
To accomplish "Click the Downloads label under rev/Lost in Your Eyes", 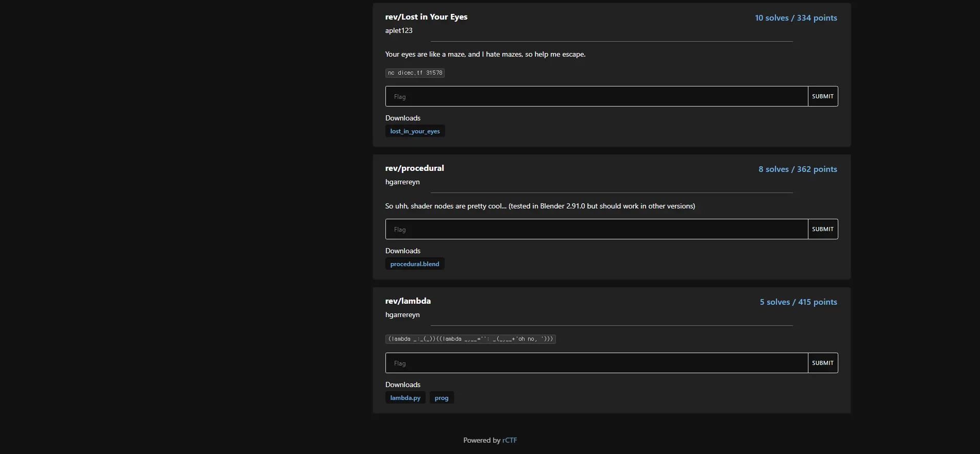I will (403, 118).
